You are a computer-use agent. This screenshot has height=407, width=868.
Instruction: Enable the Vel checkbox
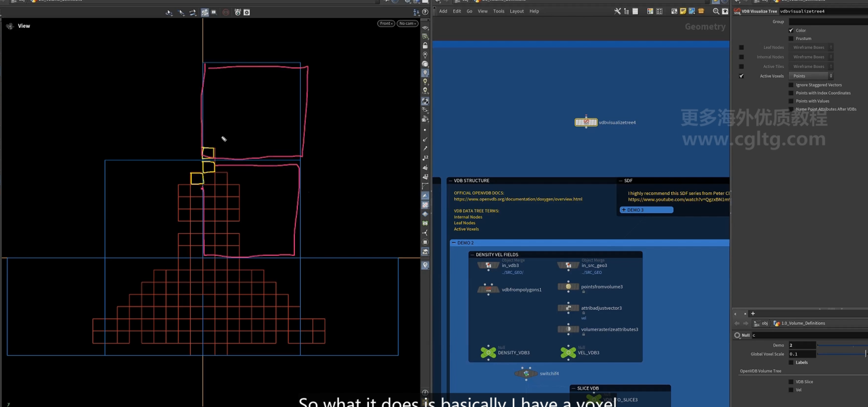pyautogui.click(x=791, y=390)
